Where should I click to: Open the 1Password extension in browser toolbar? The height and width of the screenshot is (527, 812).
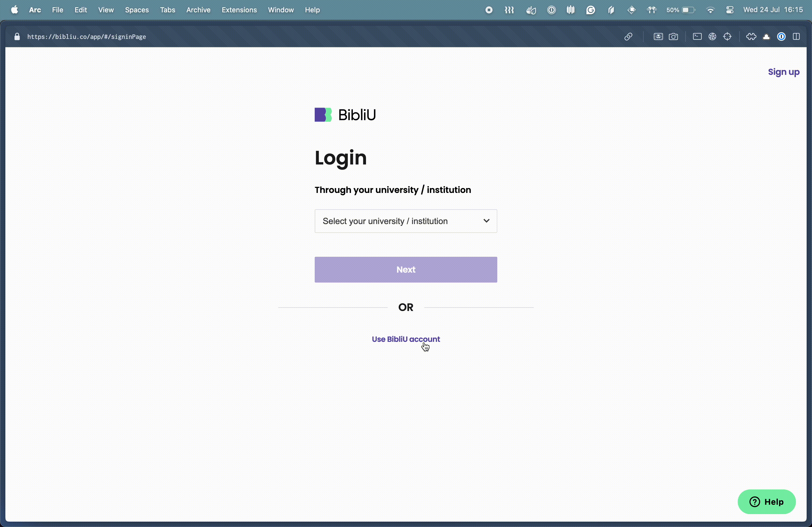pos(781,36)
